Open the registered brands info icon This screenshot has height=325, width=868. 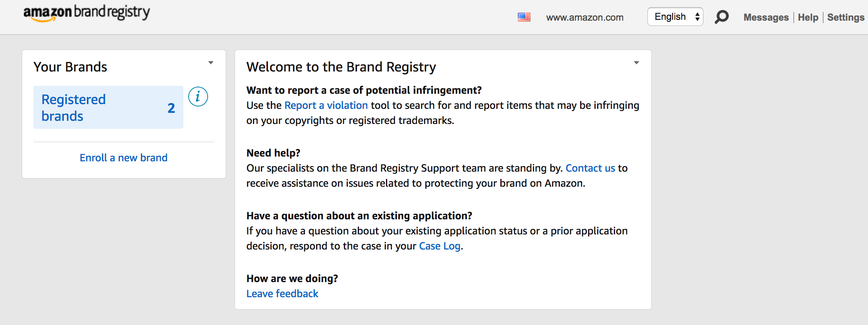[x=198, y=97]
